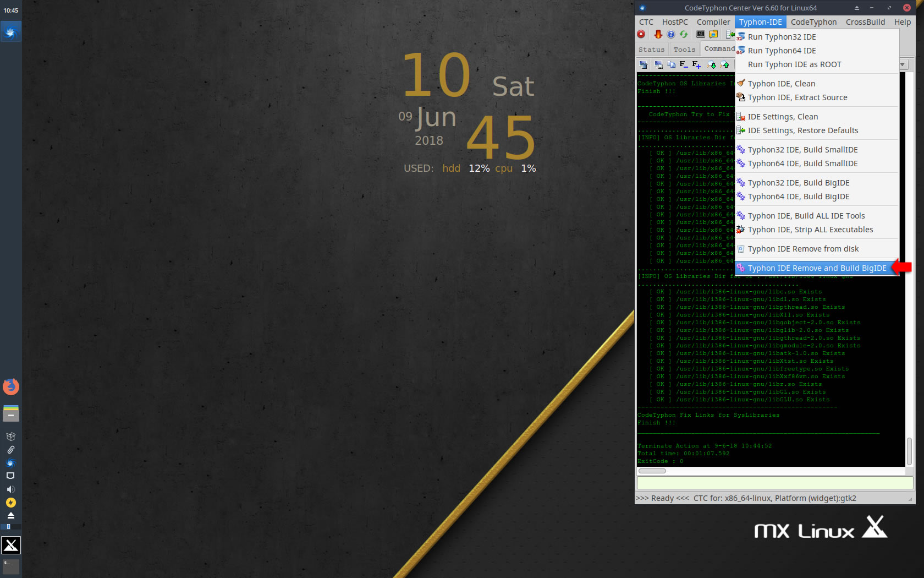Viewport: 924px width, 578px height.
Task: Switch to the Status tab
Action: (651, 50)
